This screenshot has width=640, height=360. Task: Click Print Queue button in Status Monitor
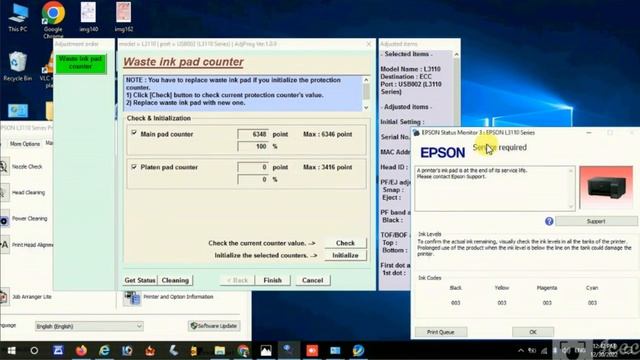[x=441, y=332]
